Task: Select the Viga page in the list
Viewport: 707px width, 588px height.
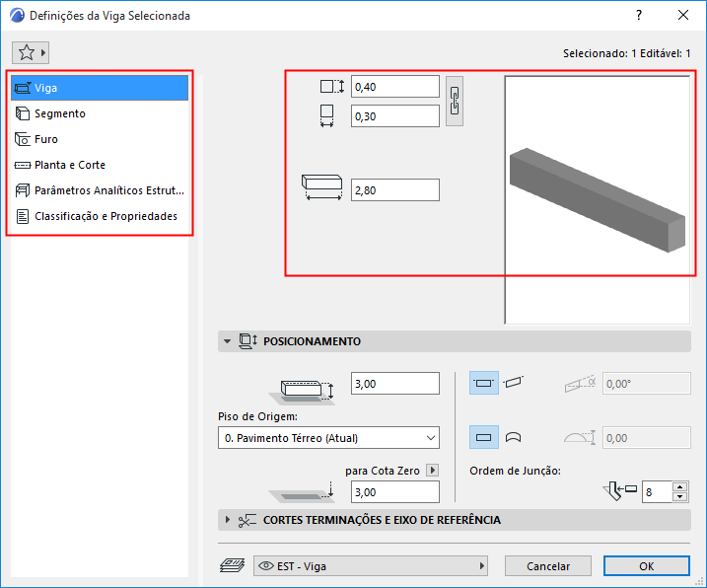Action: pos(100,88)
